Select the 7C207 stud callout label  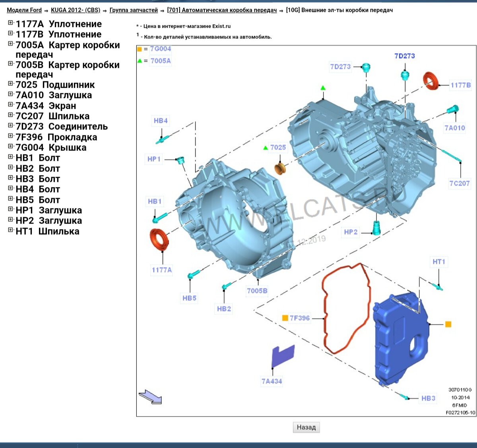click(460, 183)
